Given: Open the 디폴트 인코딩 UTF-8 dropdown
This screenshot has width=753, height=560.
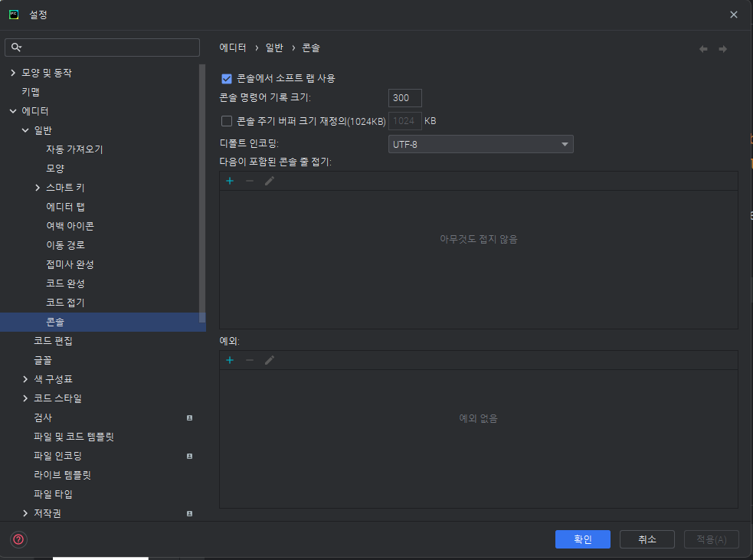Looking at the screenshot, I should point(480,144).
